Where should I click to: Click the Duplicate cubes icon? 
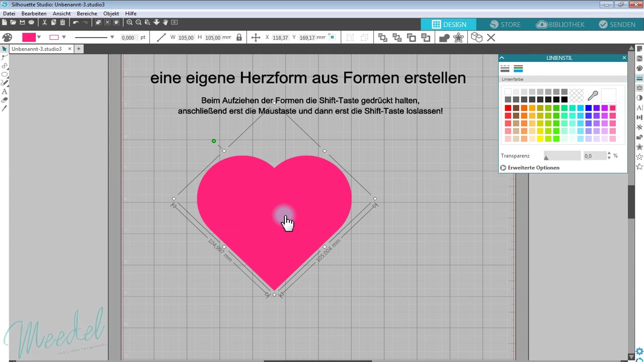click(476, 38)
